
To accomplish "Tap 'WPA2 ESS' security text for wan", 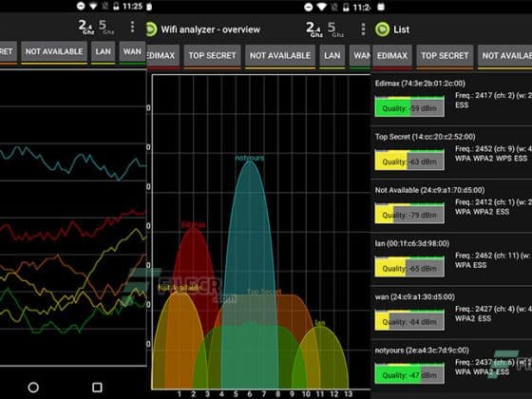I will (473, 318).
